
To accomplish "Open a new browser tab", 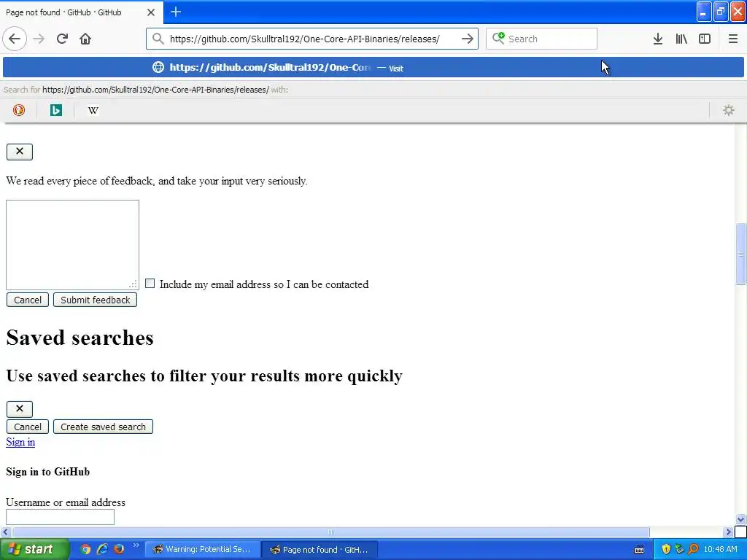I will click(176, 12).
